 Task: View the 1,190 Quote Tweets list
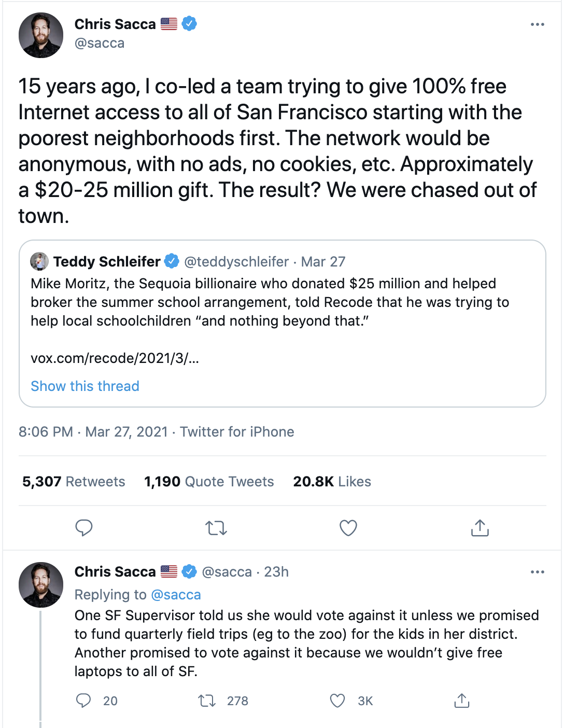[209, 482]
